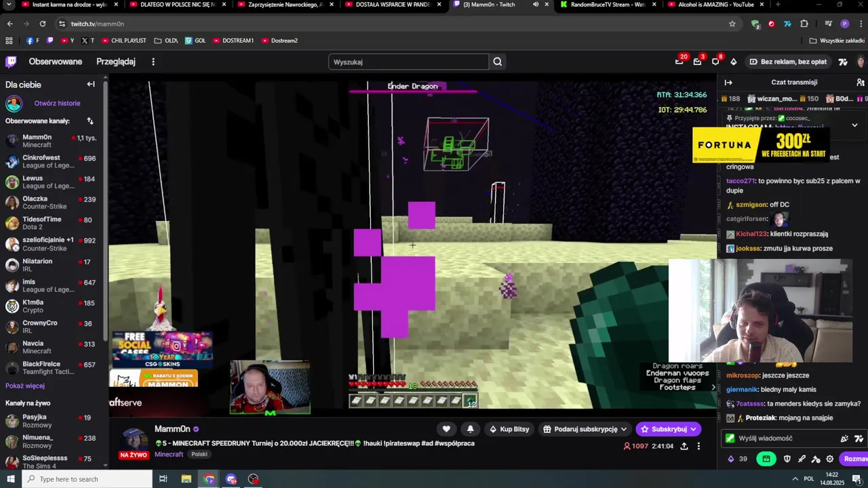Click the Minecraft category link below title
The width and height of the screenshot is (868, 488).
(x=169, y=454)
